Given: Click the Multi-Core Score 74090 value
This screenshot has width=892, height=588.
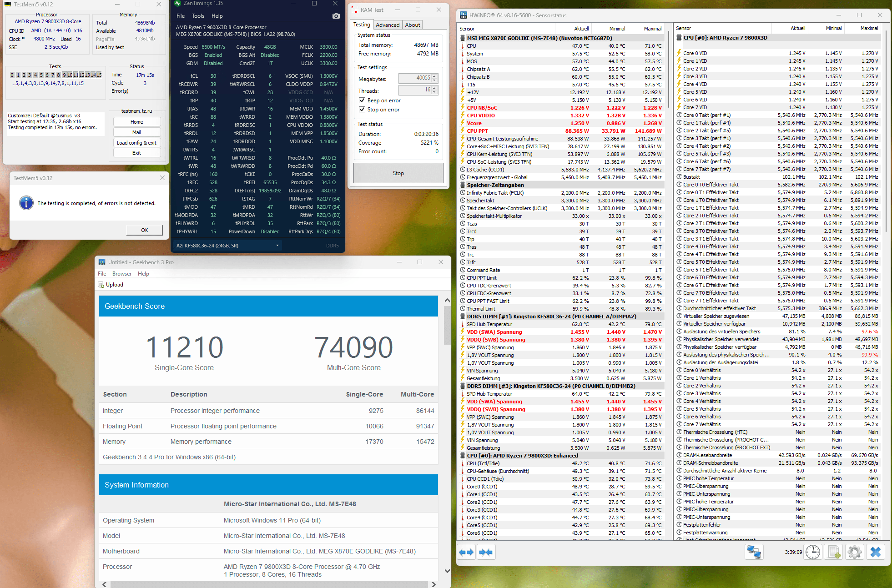Looking at the screenshot, I should tap(353, 347).
